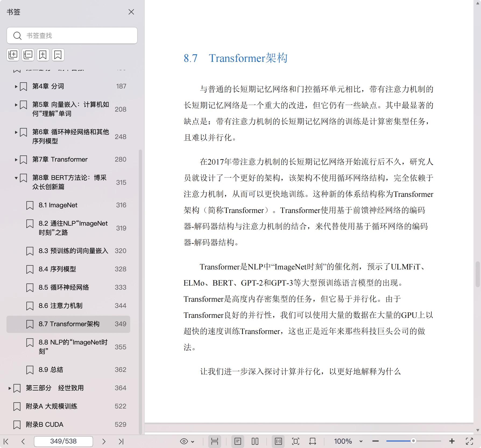Fit page to window
Screen dimensions: 481x448
coord(296,441)
